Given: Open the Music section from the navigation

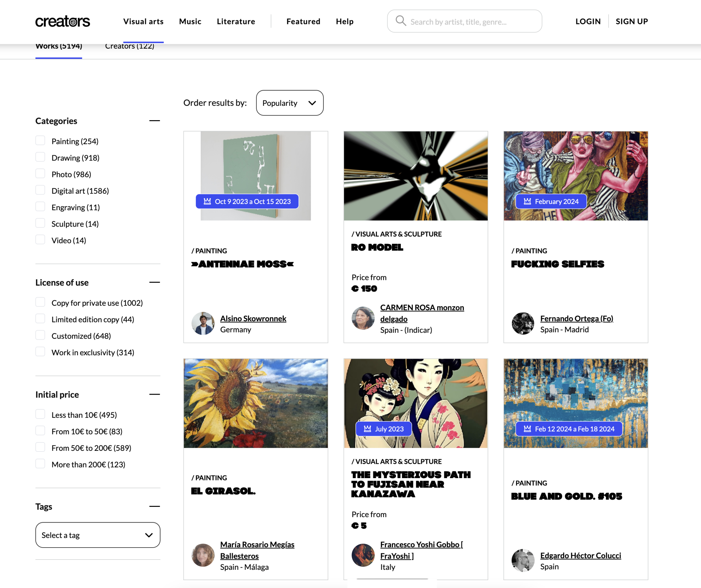Looking at the screenshot, I should pos(190,21).
